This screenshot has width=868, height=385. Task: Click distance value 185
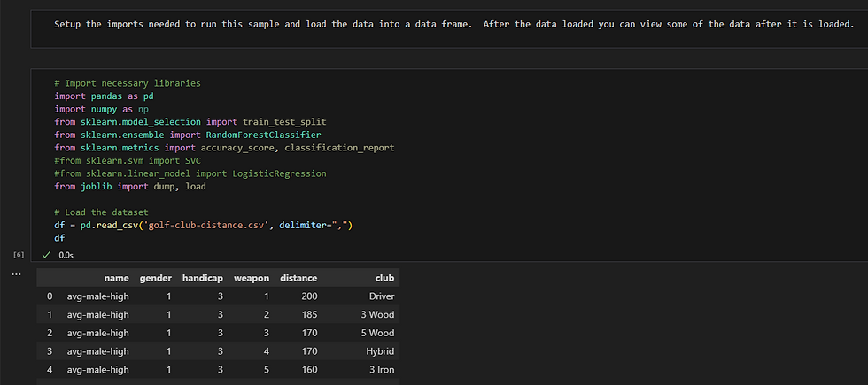pyautogui.click(x=310, y=314)
